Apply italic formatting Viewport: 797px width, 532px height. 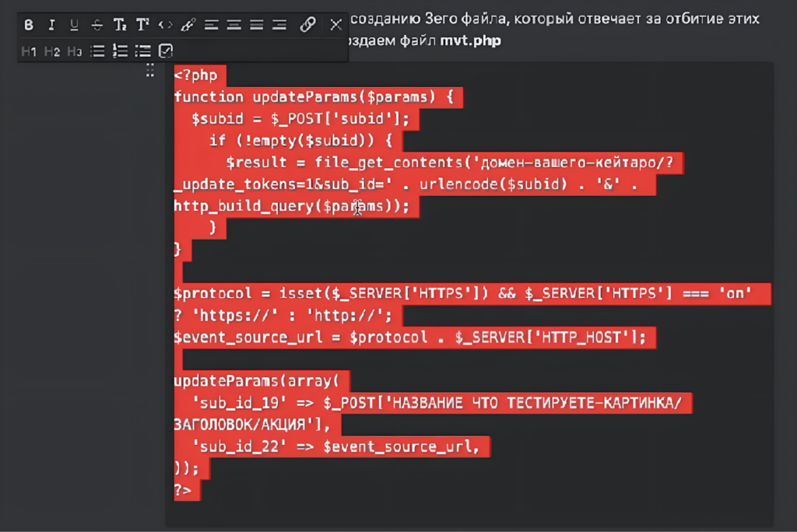pyautogui.click(x=51, y=25)
